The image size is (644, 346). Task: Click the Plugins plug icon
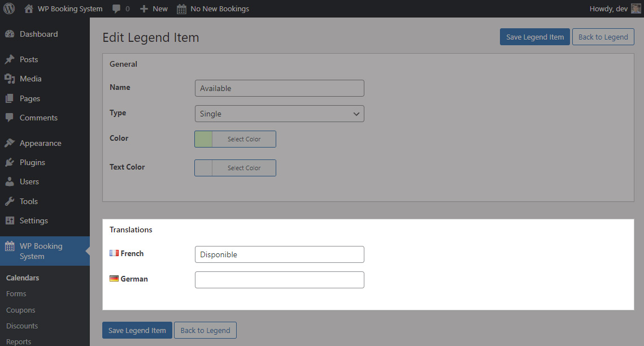[x=10, y=162]
